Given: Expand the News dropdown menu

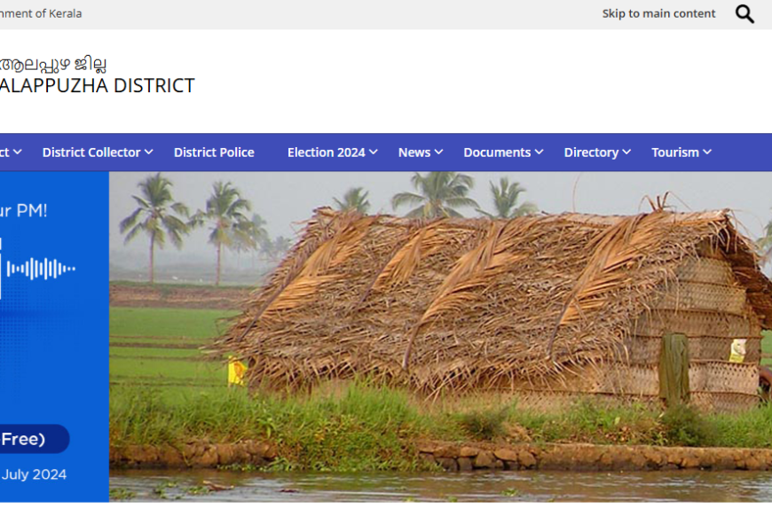Looking at the screenshot, I should tap(421, 153).
